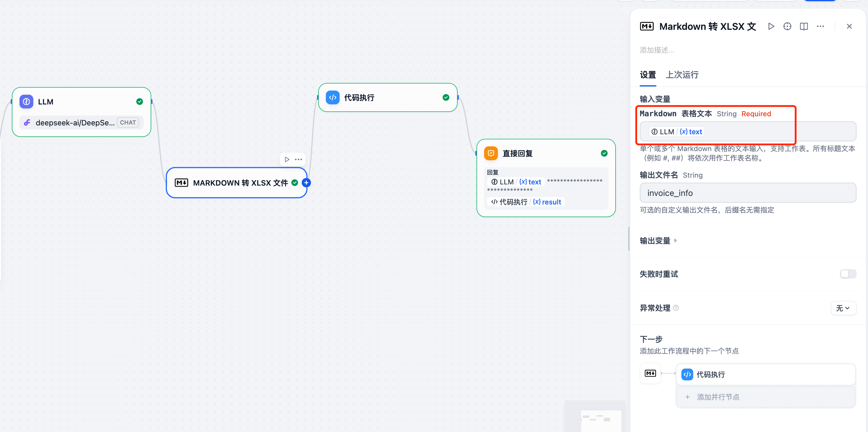Click the play icon above Markdown node
Screen dimensions: 868x432
click(287, 159)
